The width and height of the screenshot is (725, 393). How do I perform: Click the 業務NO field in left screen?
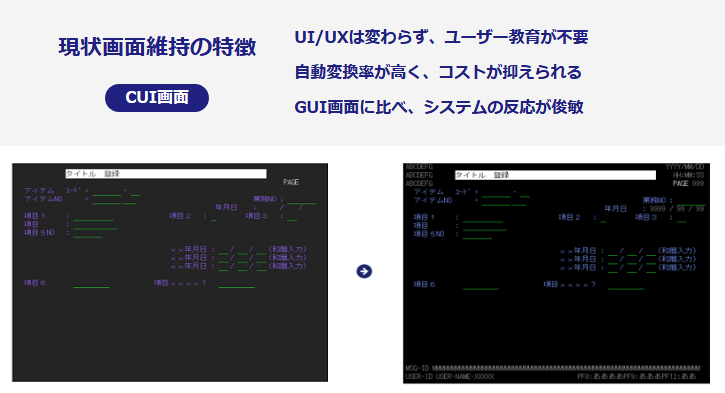point(301,203)
